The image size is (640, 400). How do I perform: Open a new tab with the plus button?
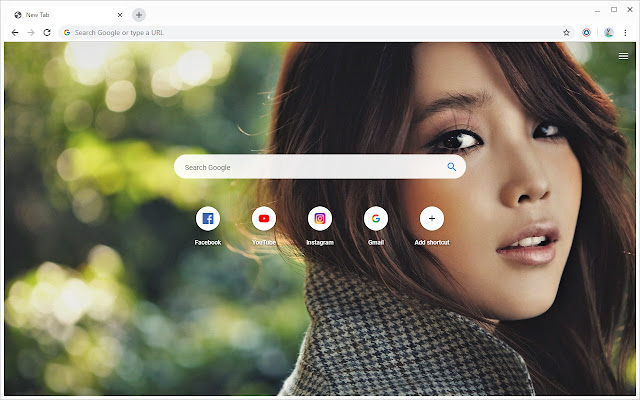[x=139, y=15]
